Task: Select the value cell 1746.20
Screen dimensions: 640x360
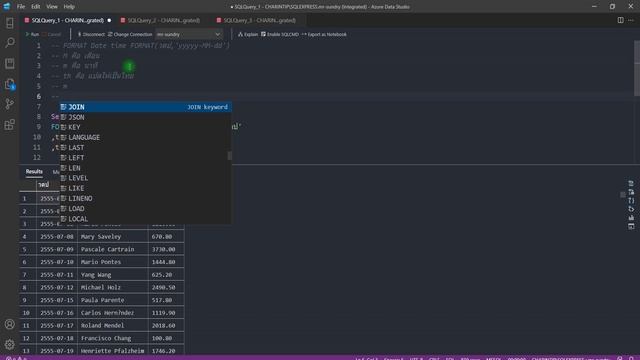Action: point(166,351)
